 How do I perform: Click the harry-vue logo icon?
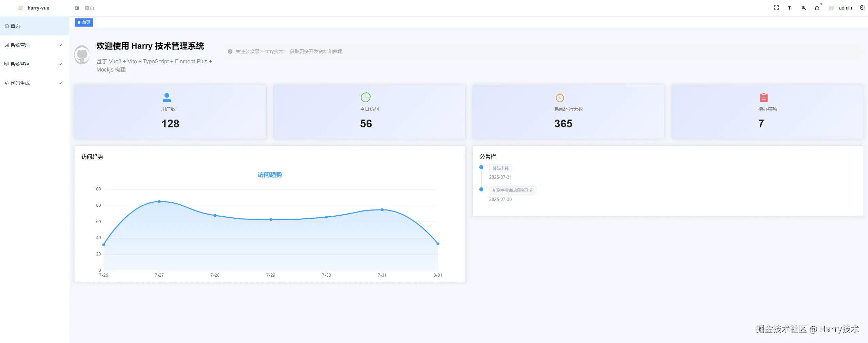tap(21, 8)
